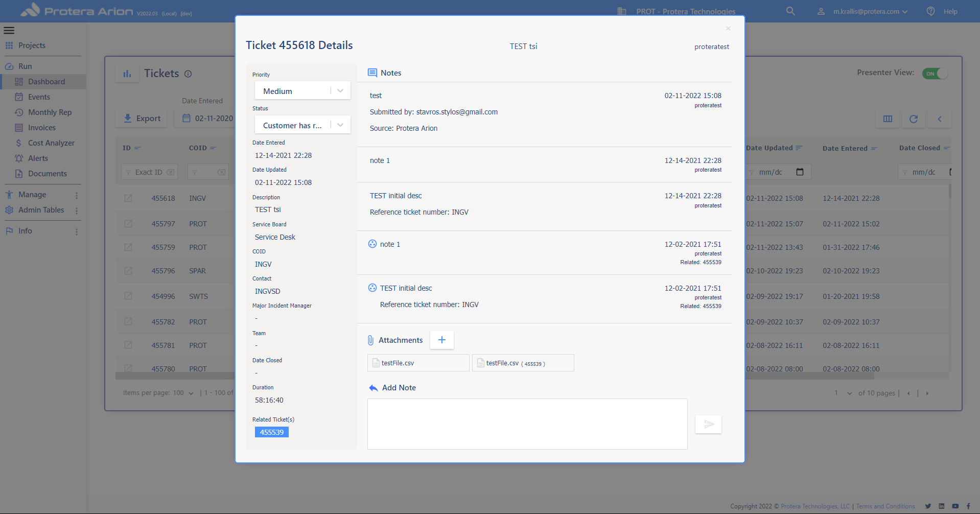Screen dimensions: 980x514
Task: Click the refresh icon in tickets toolbar
Action: click(x=914, y=119)
